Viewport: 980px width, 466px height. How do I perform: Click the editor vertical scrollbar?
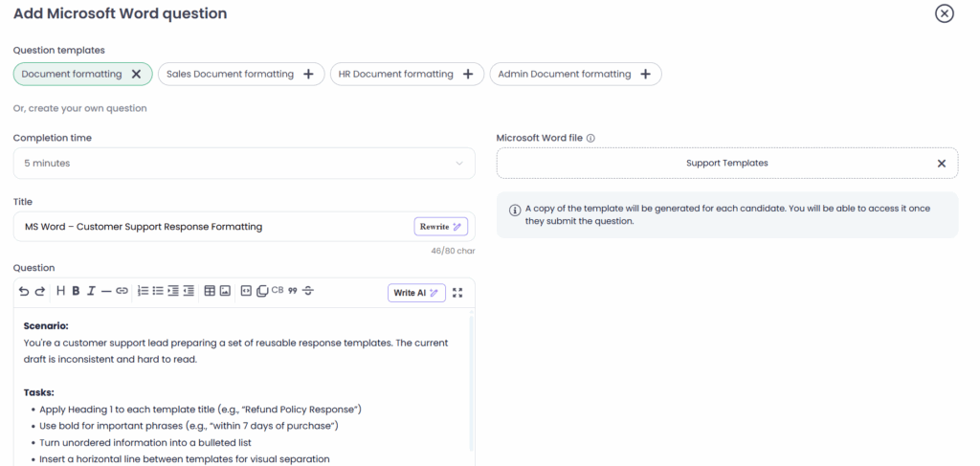coord(471,383)
